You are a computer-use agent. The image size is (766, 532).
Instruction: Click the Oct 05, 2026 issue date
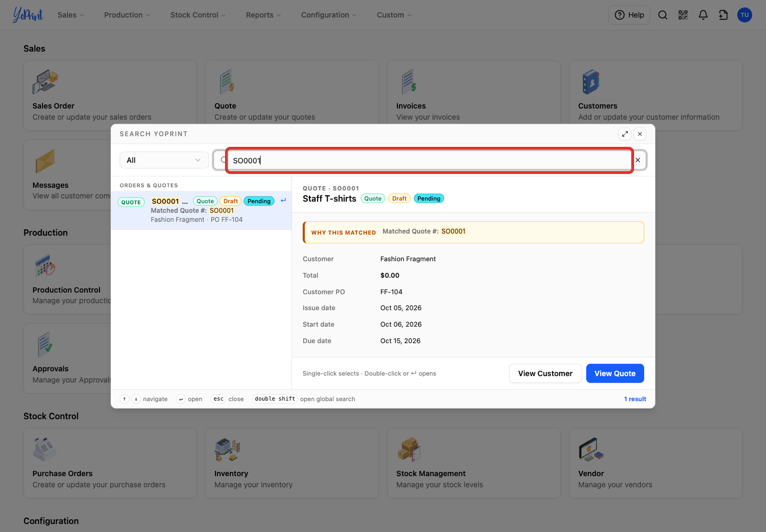[x=401, y=308]
